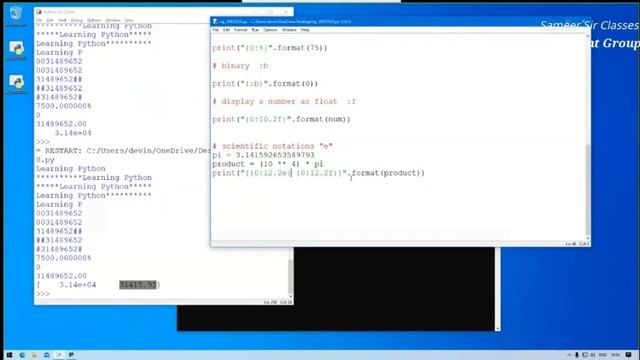
Task: Click the line 'product = (10 ** 4) * pi'
Action: pyautogui.click(x=268, y=164)
